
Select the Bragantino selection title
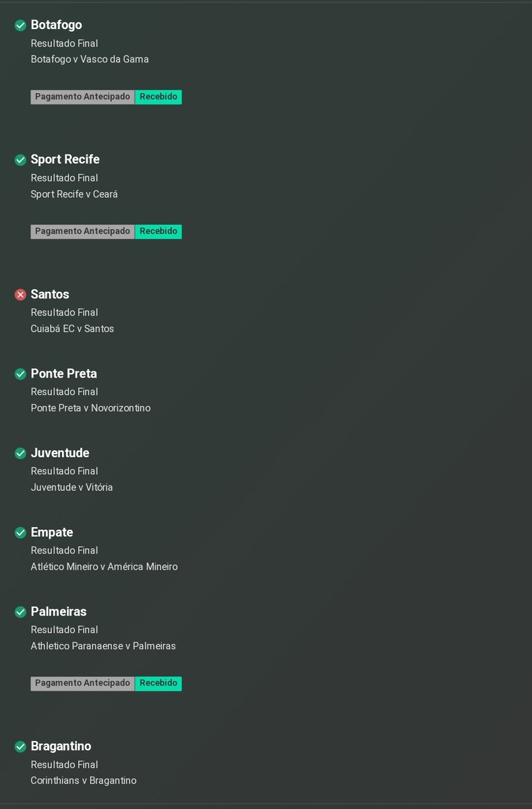pyautogui.click(x=61, y=746)
